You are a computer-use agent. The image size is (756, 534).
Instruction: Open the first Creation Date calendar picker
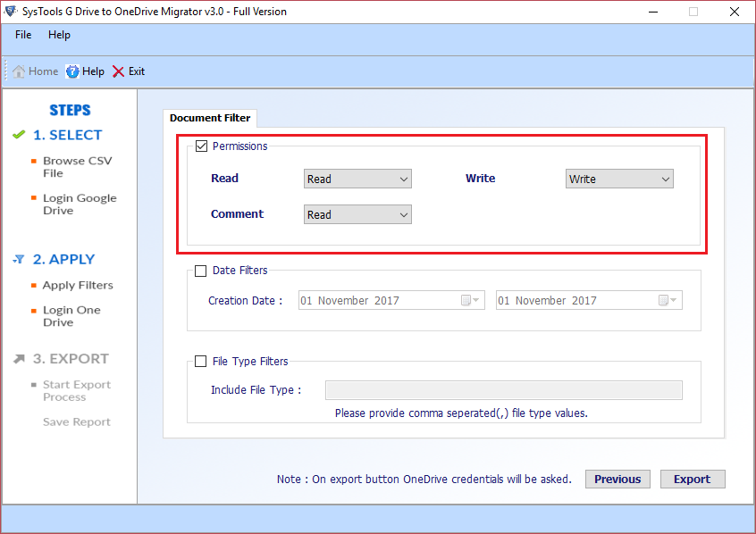(470, 300)
